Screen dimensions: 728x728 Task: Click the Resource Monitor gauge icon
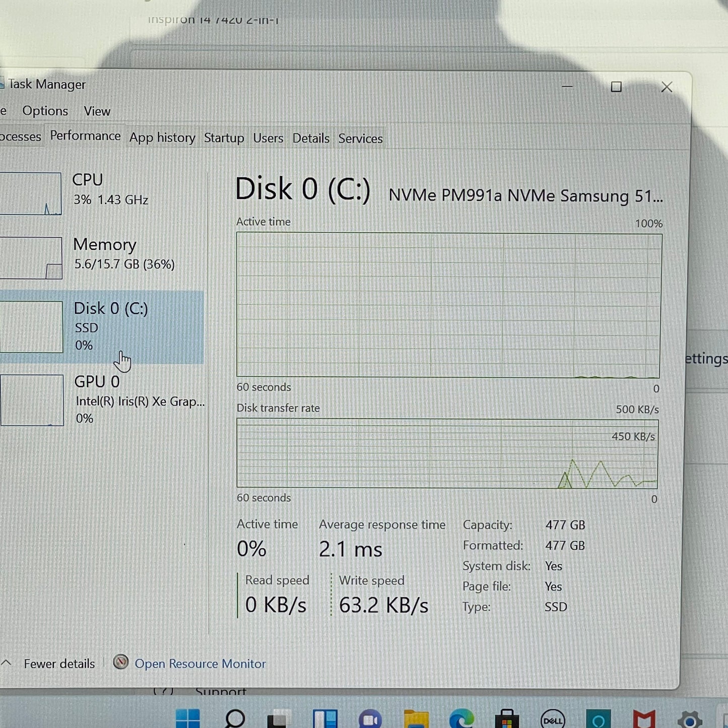click(120, 662)
